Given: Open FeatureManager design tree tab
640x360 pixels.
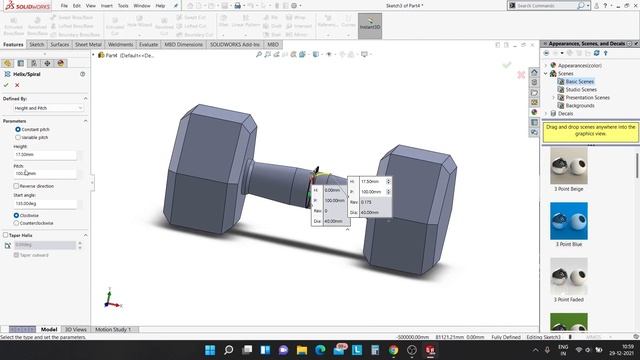Looking at the screenshot, I should tap(7, 63).
